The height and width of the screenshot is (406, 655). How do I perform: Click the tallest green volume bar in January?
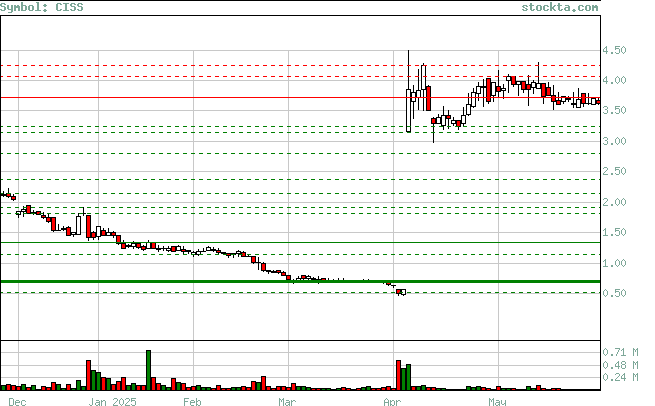click(148, 370)
